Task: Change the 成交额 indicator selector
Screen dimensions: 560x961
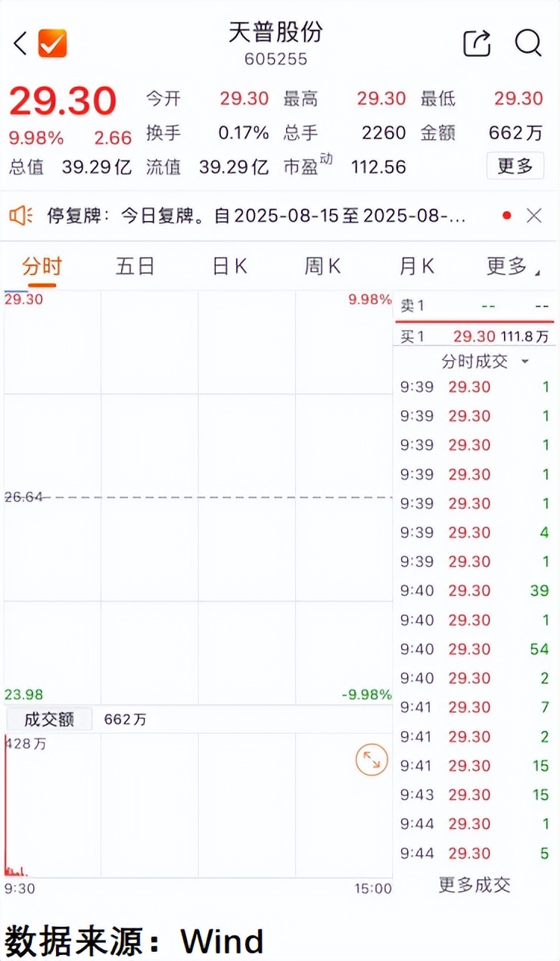Action: pyautogui.click(x=48, y=719)
